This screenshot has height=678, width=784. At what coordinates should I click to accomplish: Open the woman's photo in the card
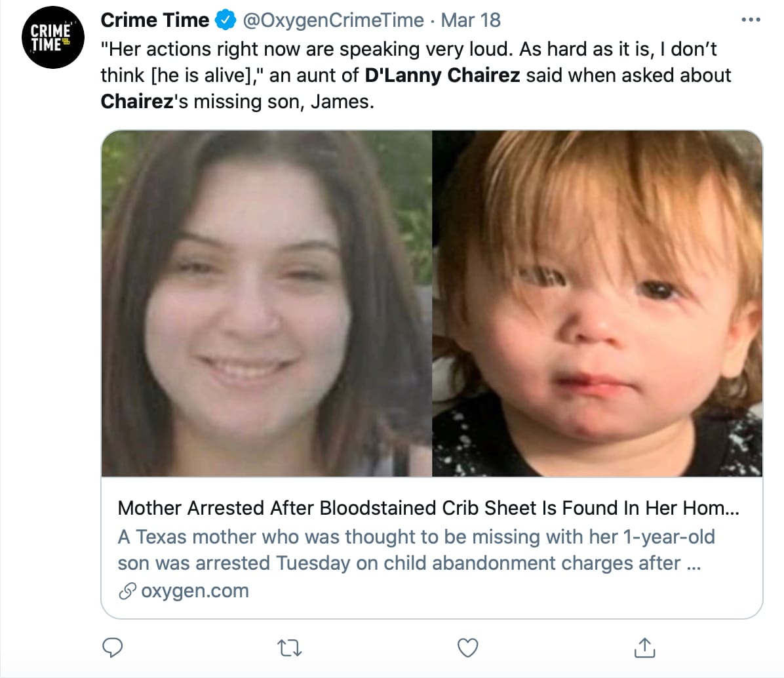[267, 303]
